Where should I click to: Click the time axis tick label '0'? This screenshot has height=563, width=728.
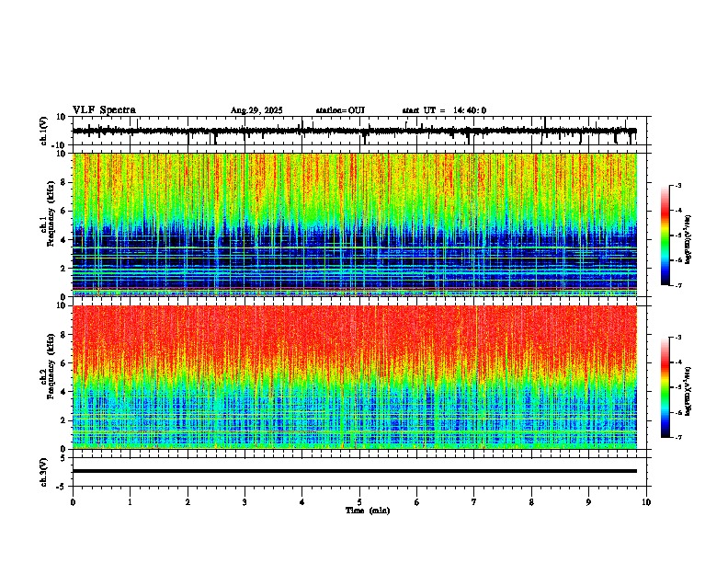(x=73, y=502)
